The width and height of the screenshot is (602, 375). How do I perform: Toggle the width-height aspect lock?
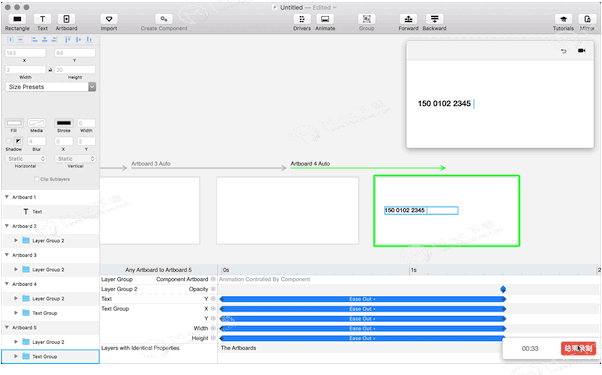tap(50, 70)
